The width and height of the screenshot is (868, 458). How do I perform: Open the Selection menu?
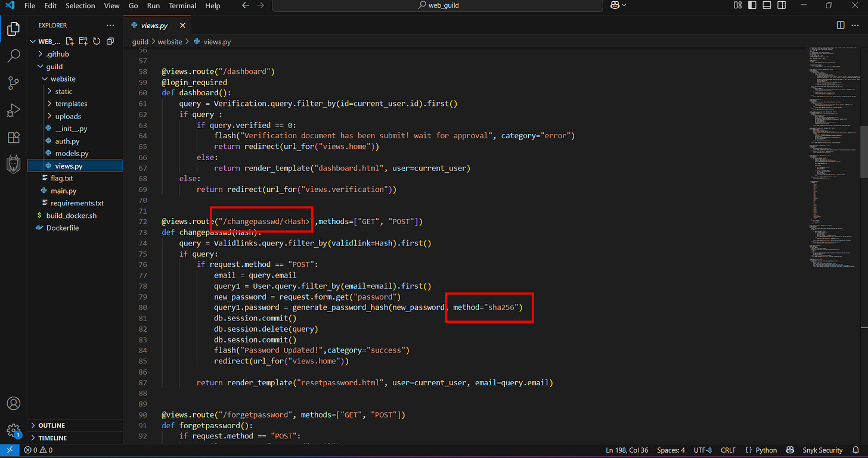(x=80, y=5)
